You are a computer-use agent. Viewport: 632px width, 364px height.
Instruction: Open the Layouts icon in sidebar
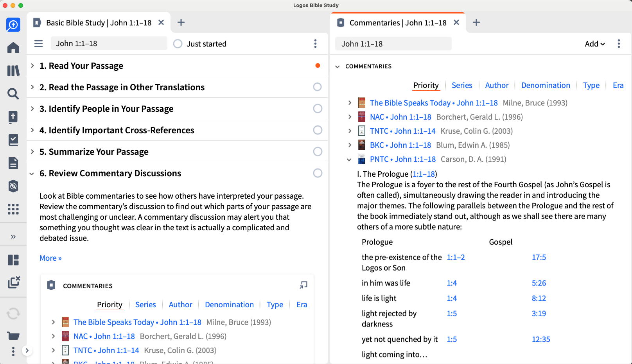click(13, 260)
